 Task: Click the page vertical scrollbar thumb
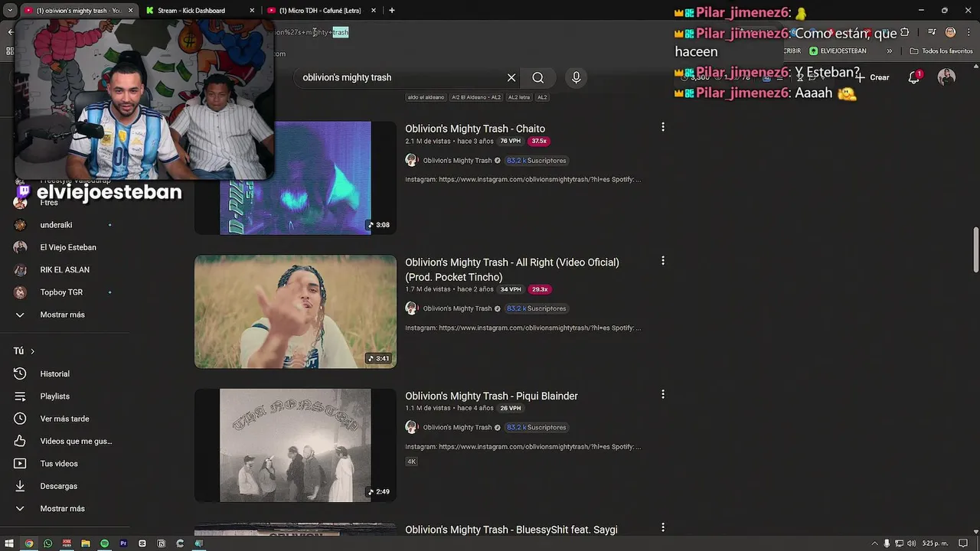(x=975, y=249)
